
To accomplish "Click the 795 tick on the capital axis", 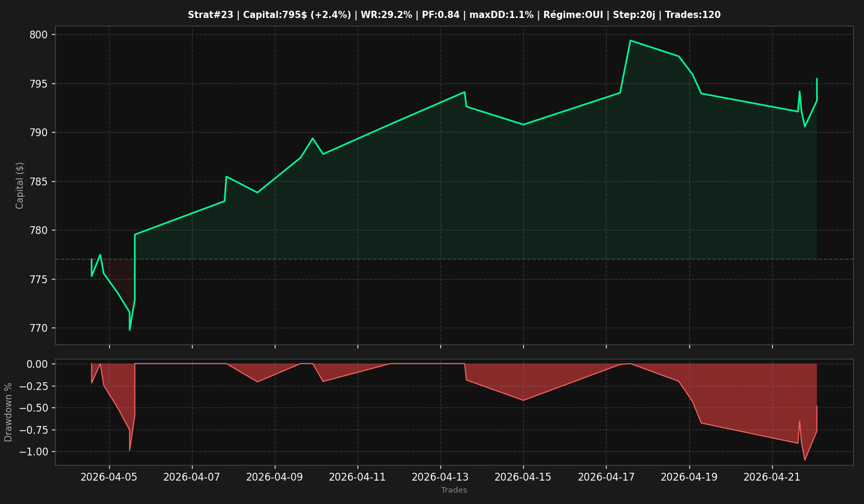I will pos(39,84).
